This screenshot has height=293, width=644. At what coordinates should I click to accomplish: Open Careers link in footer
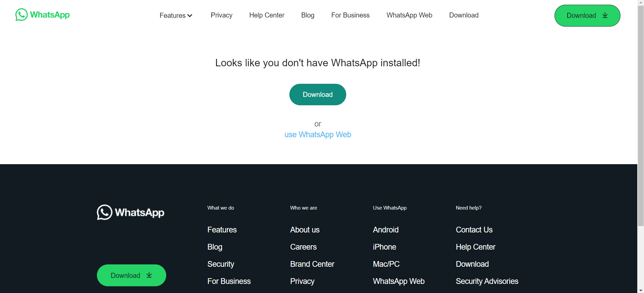(x=303, y=247)
